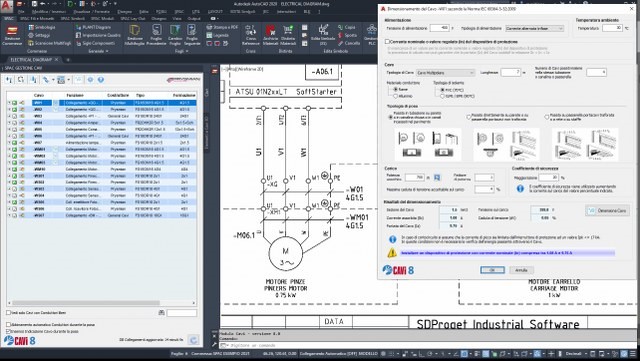Select posa su passerelle perforate option
Image resolution: width=640 pixels, height=361 pixels.
pos(547,117)
